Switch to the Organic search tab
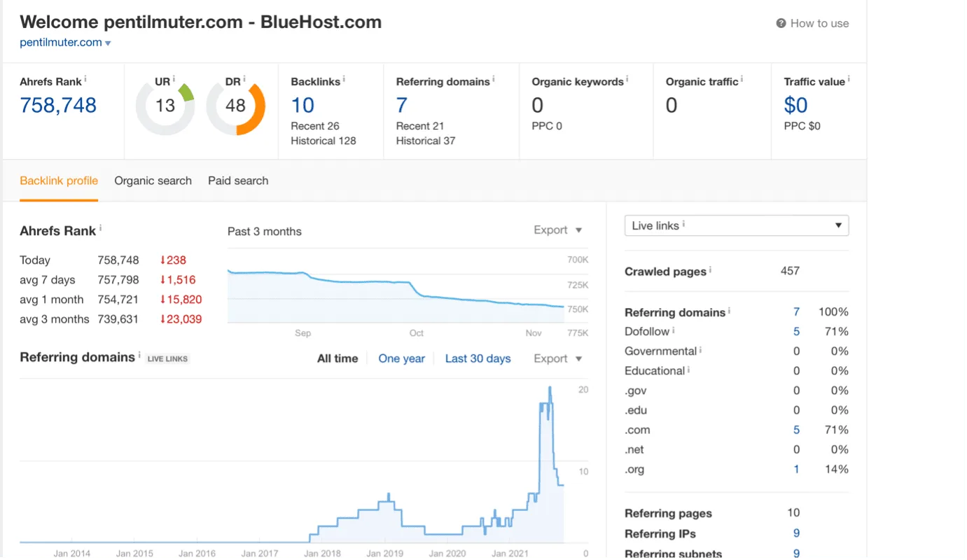967x560 pixels. pyautogui.click(x=153, y=181)
